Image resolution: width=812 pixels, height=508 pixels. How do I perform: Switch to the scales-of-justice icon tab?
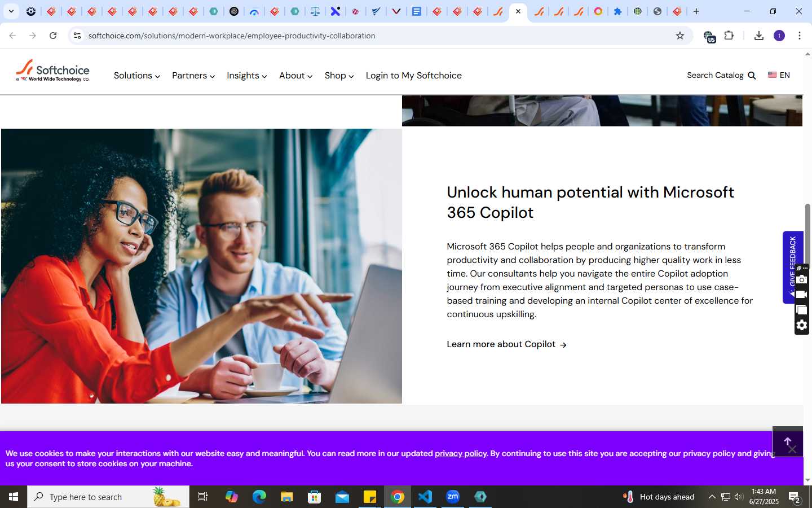(x=315, y=11)
